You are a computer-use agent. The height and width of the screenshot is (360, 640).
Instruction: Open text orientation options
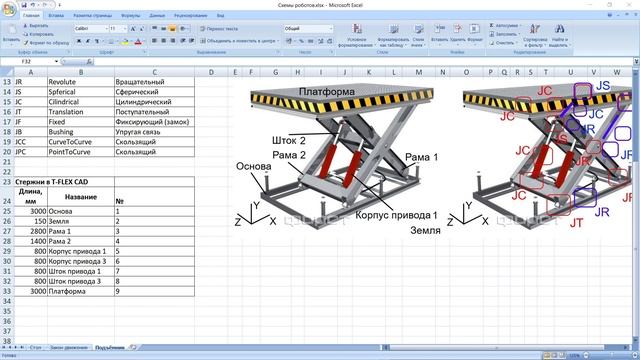[184, 29]
